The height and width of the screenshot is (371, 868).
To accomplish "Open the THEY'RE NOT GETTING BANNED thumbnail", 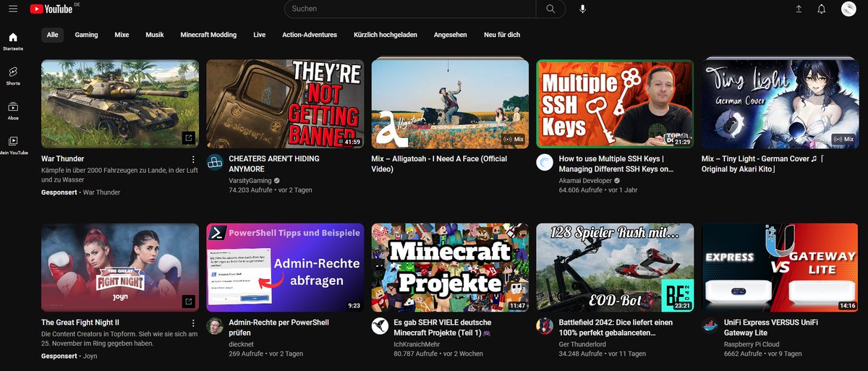I will 285,103.
